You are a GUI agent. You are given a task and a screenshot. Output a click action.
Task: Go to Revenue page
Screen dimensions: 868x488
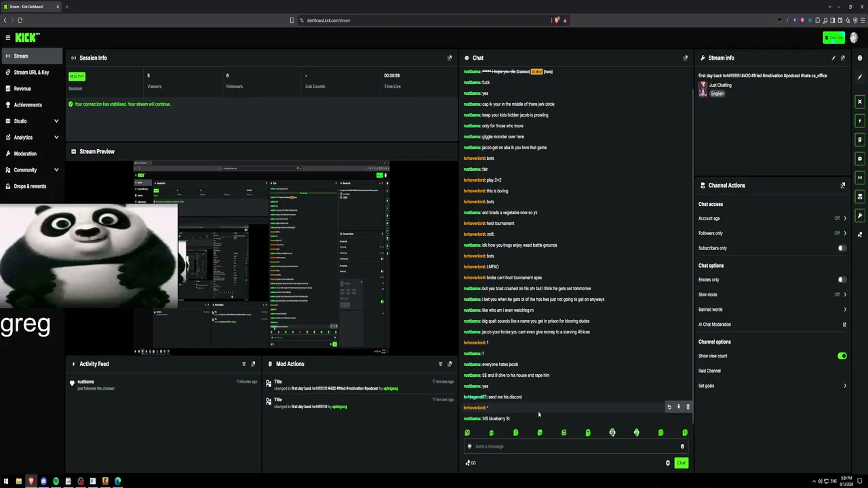32,89
